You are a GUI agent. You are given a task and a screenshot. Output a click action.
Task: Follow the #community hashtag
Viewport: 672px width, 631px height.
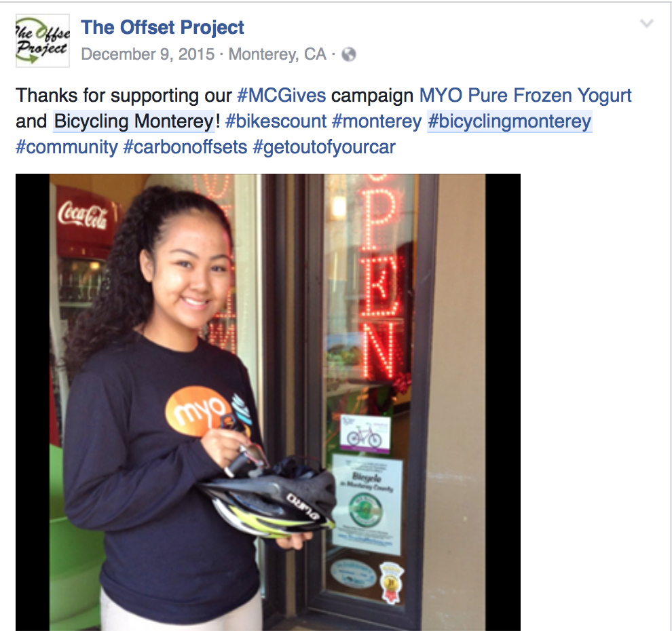(x=67, y=147)
